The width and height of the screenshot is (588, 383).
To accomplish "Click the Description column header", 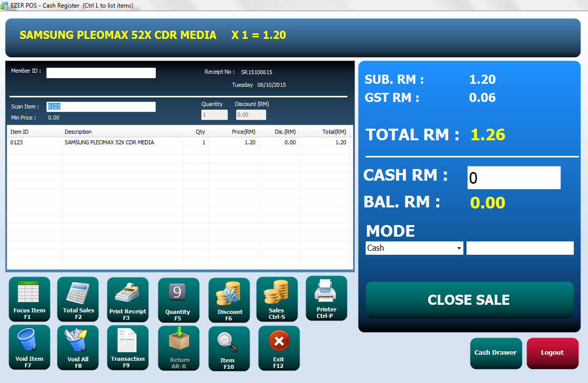I will (123, 132).
